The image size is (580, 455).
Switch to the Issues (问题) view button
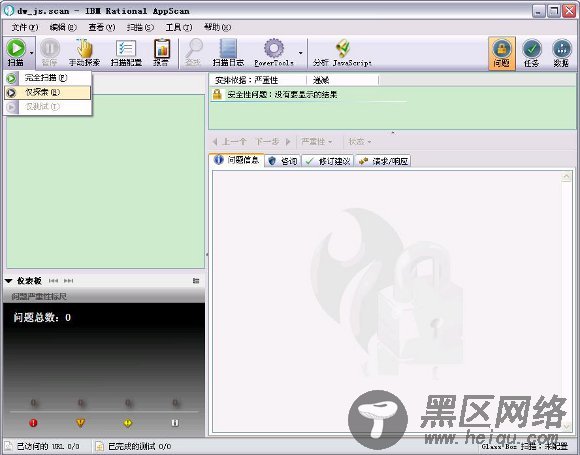(x=502, y=53)
